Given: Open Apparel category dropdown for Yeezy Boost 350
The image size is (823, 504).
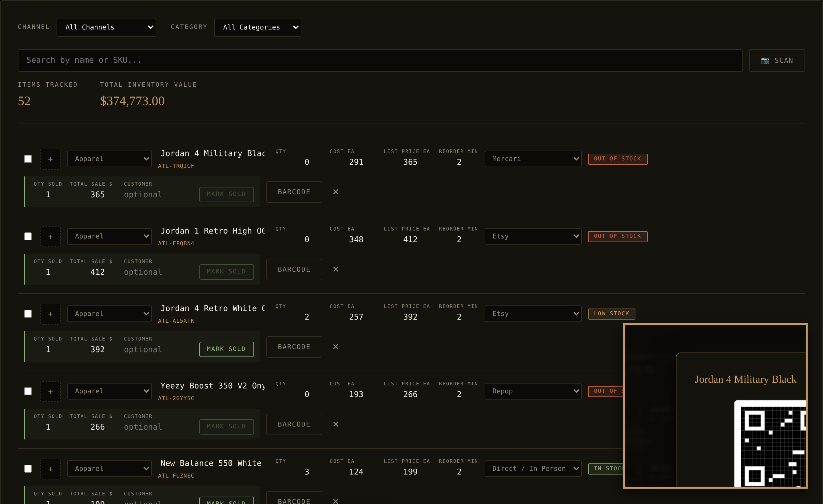Looking at the screenshot, I should coord(109,391).
